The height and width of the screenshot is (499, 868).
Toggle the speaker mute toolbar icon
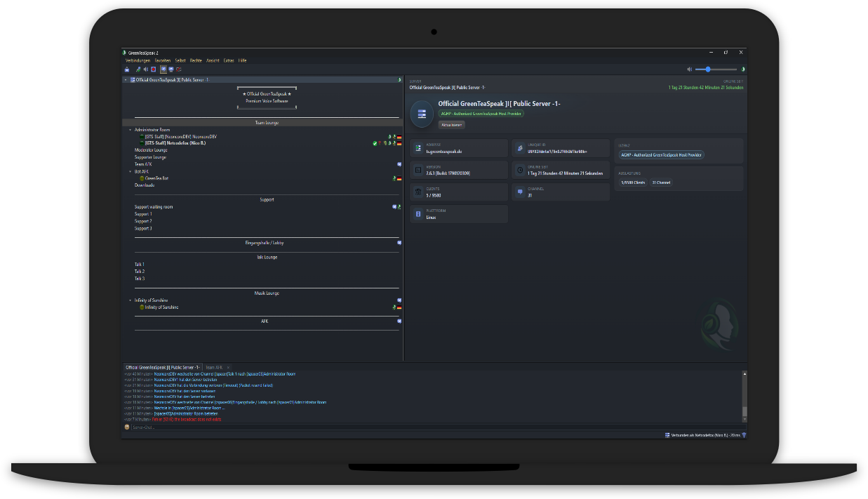point(146,69)
